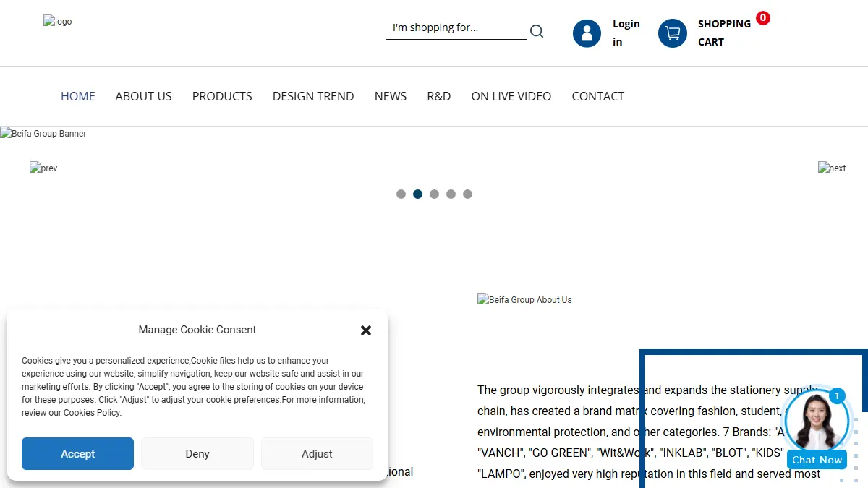Select the fifth banner slide dot

[467, 194]
